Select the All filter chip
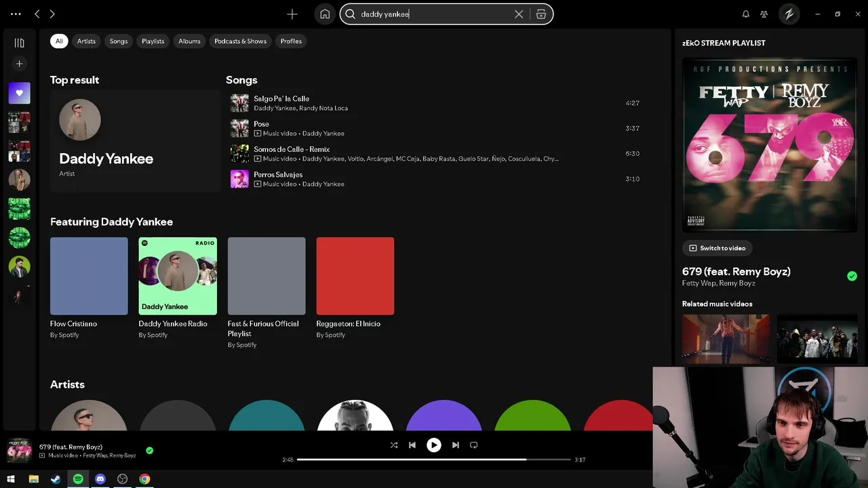Image resolution: width=868 pixels, height=488 pixels. [59, 41]
